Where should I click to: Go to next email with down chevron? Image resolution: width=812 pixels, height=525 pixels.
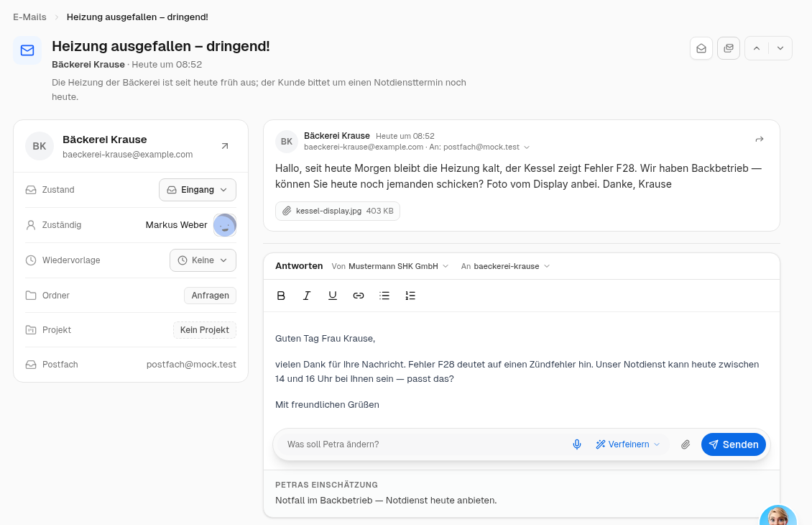780,48
